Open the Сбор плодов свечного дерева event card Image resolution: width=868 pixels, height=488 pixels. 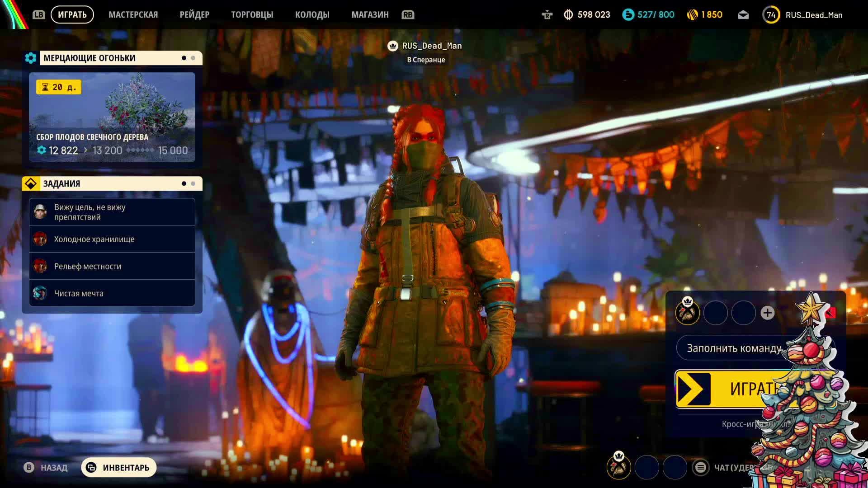[112, 117]
